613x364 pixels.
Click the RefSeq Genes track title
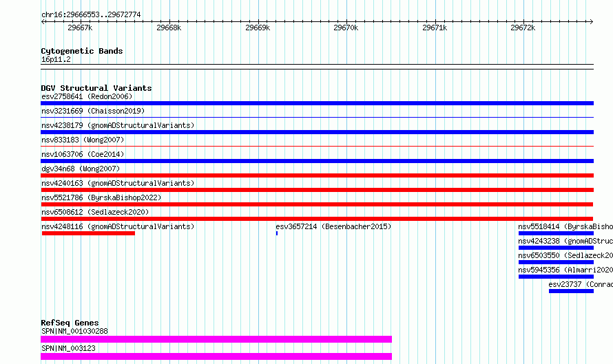coord(70,323)
